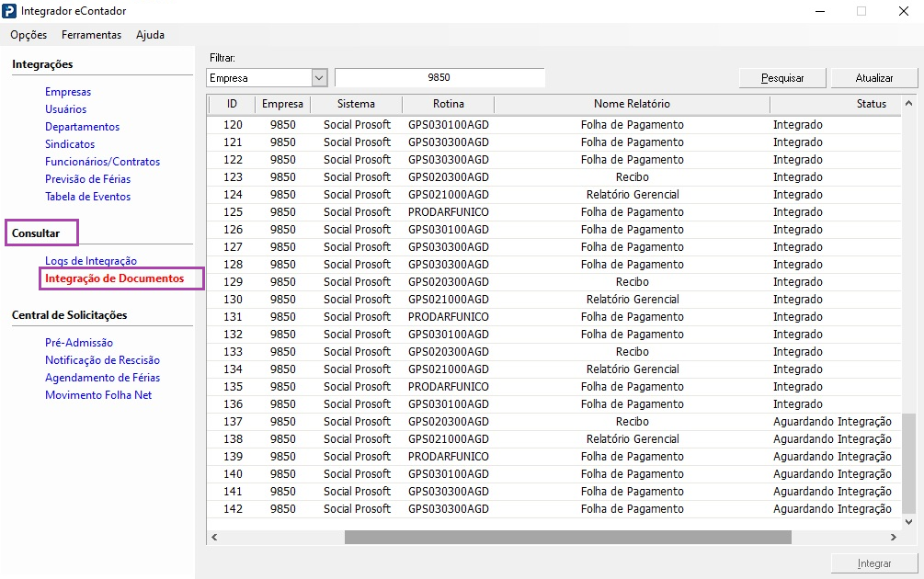Image resolution: width=924 pixels, height=579 pixels.
Task: Open the Pré-Admissão requests page
Action: click(x=79, y=343)
